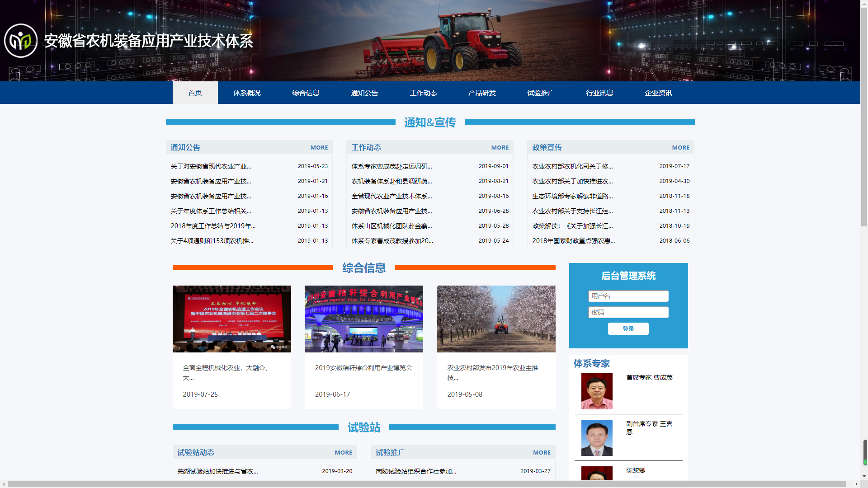
Task: Open 农业农村部关于加快推进农... policy
Action: 572,181
